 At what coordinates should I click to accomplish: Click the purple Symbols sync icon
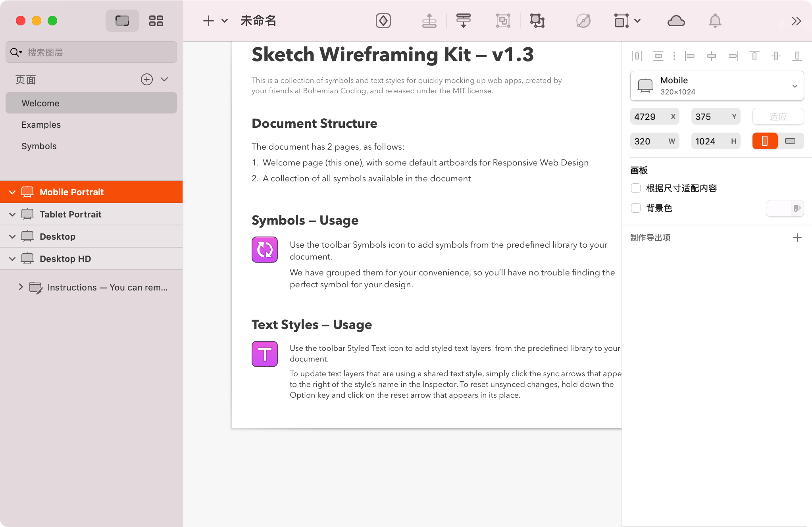pos(265,250)
